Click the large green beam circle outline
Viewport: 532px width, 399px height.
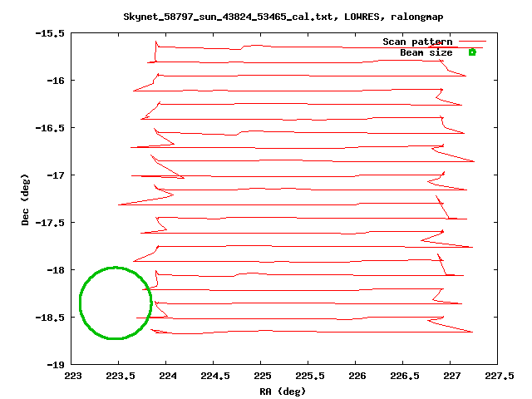[x=150, y=303]
